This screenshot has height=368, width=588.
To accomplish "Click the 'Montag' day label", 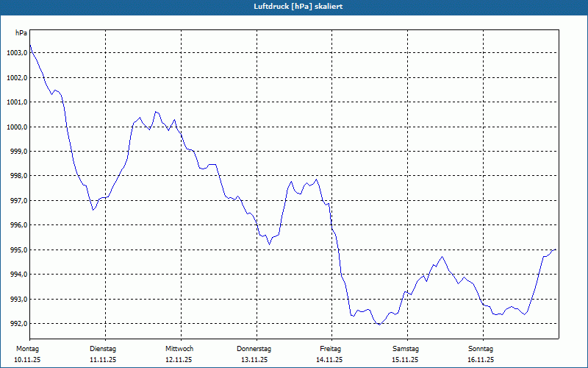I will pos(27,348).
